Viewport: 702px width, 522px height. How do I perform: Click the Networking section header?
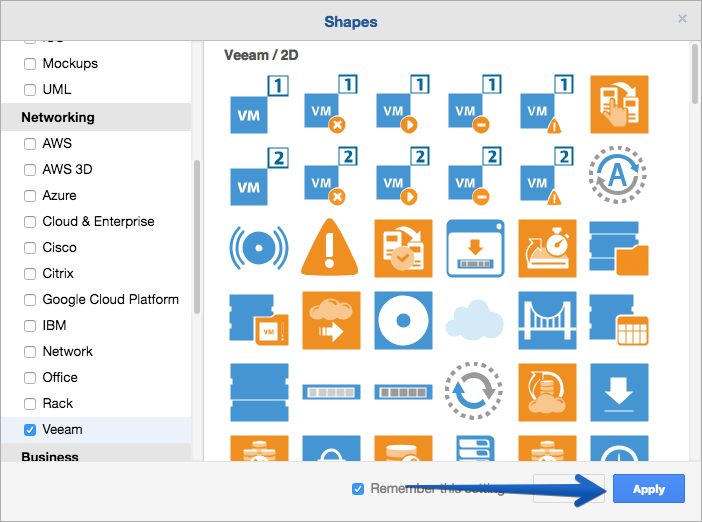(x=58, y=117)
